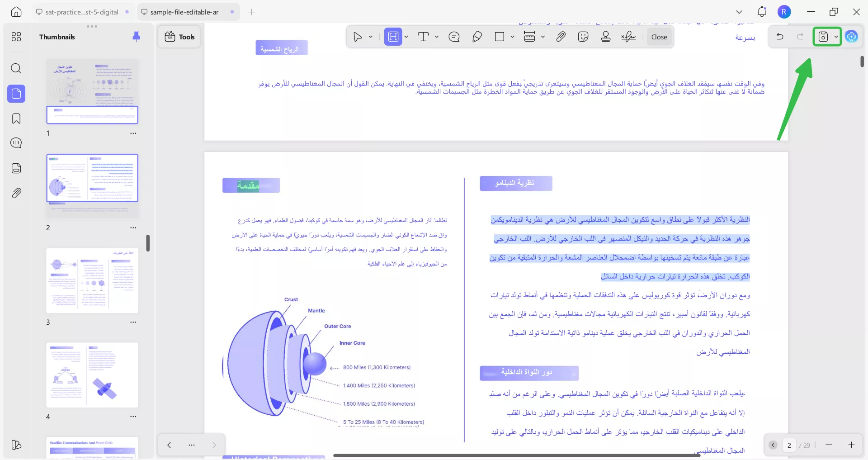
Task: Toggle the Comments sidebar panel
Action: (x=16, y=143)
